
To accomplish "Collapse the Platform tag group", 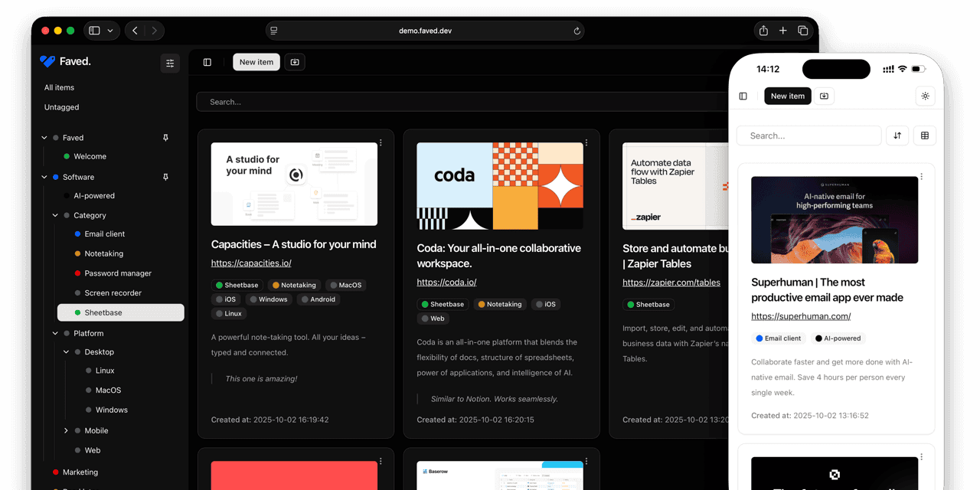I will coord(55,334).
